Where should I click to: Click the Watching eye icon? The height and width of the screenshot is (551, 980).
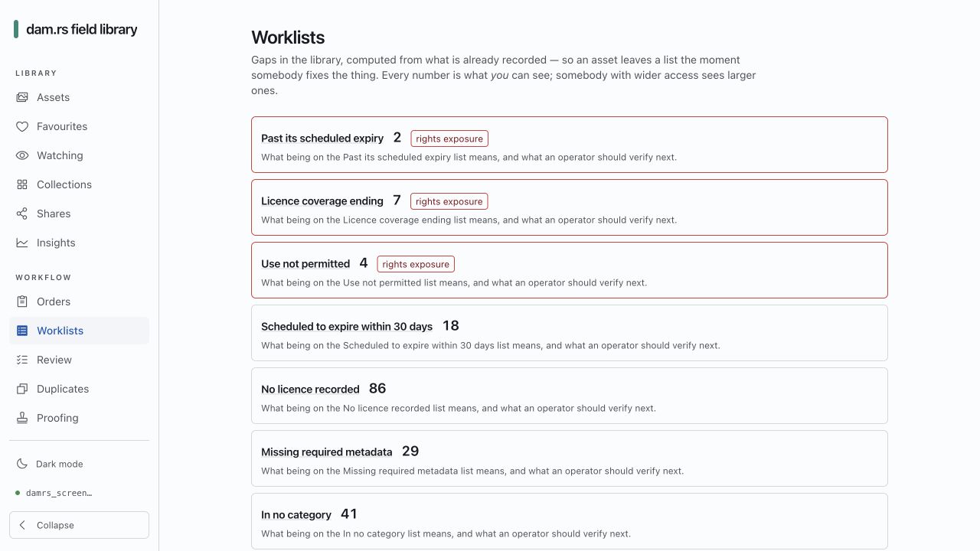tap(22, 155)
